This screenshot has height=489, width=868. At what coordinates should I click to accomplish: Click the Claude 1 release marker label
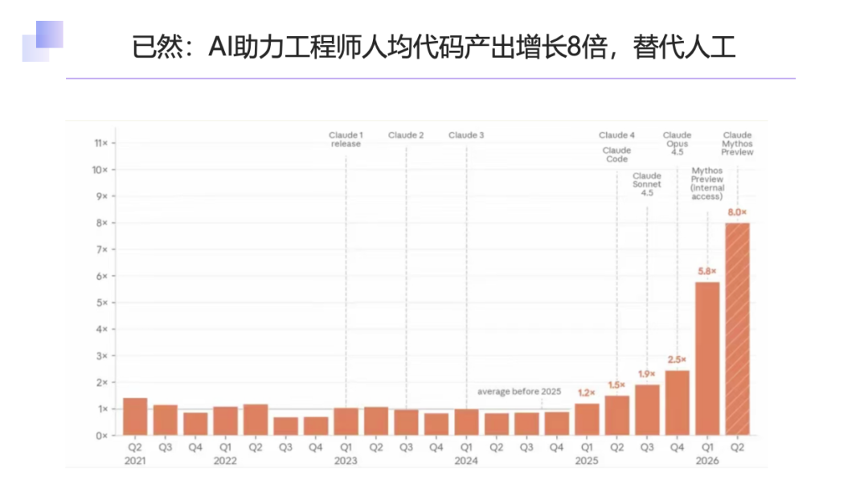(x=346, y=139)
